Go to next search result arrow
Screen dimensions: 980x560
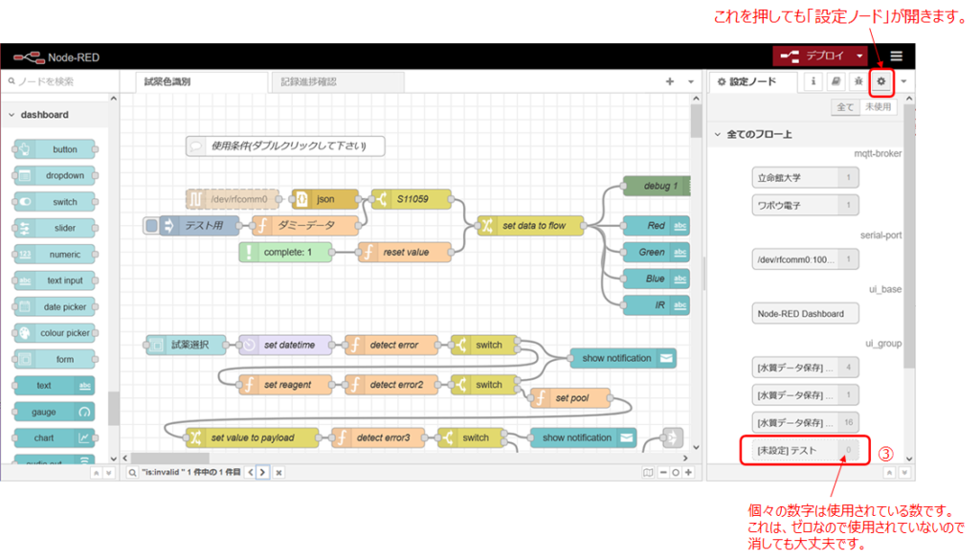pyautogui.click(x=262, y=472)
